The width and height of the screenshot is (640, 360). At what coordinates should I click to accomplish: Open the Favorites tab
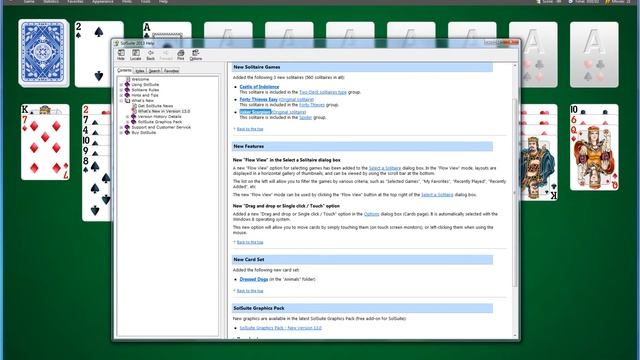[x=171, y=71]
